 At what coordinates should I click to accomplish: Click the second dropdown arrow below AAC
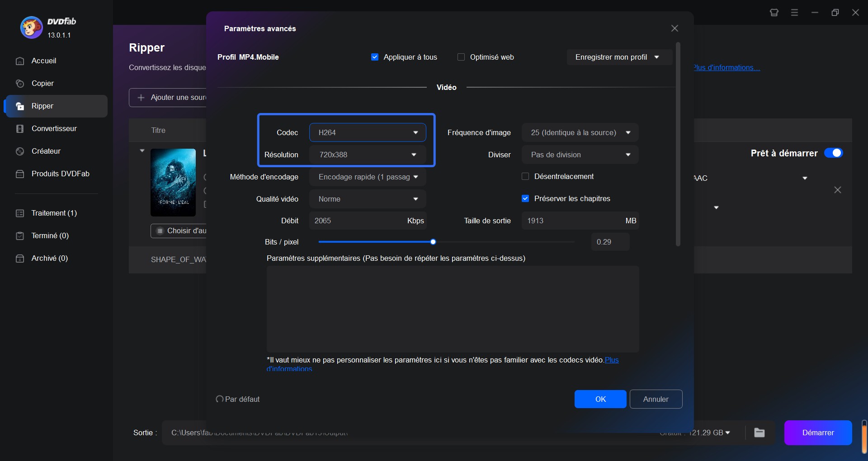[716, 207]
